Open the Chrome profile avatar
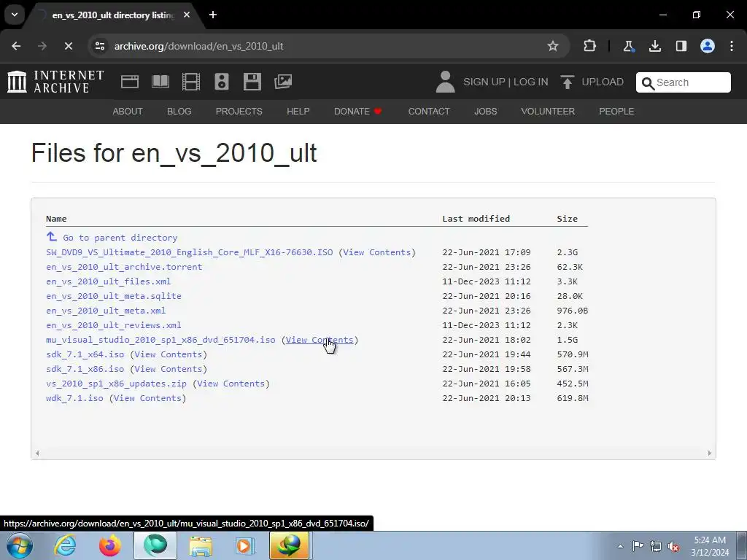The width and height of the screenshot is (747, 560). 708,46
